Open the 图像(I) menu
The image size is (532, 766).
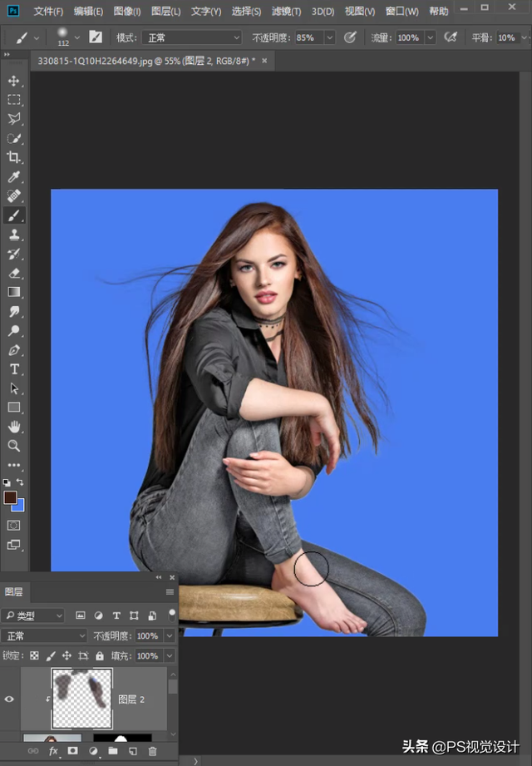127,11
